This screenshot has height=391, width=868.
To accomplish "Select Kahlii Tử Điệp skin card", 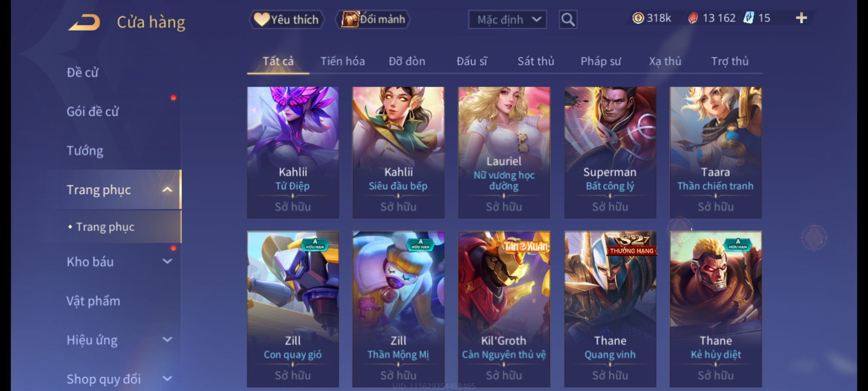I will coord(293,152).
